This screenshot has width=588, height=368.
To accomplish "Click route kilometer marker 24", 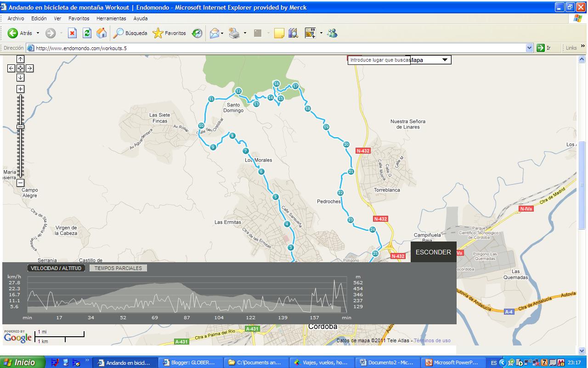I will (373, 230).
